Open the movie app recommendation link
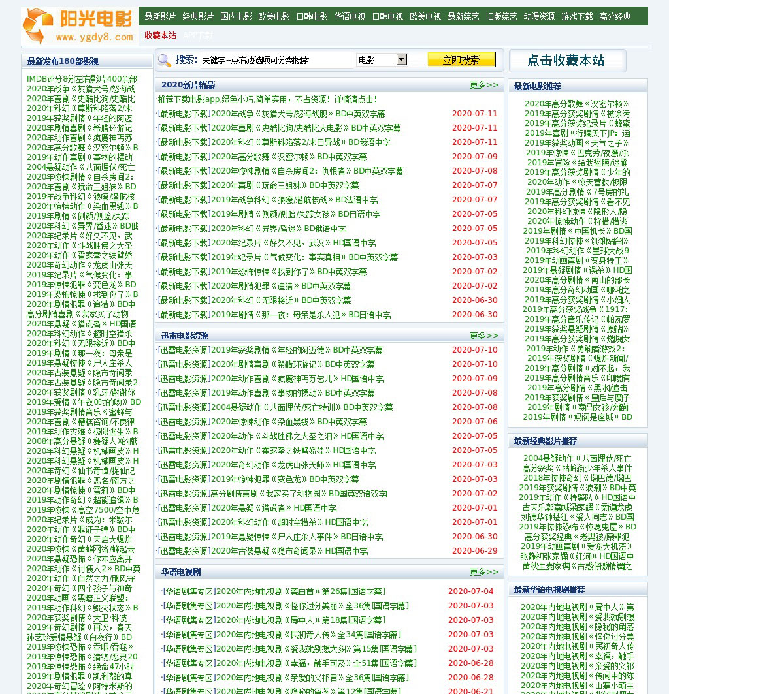This screenshot has width=784, height=694. (x=268, y=99)
